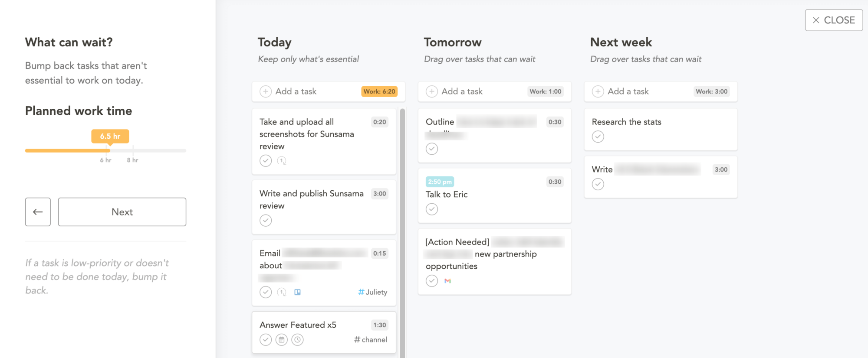Click the Gmail icon on Action Needed task
Viewport: 868px width, 358px height.
click(x=447, y=281)
